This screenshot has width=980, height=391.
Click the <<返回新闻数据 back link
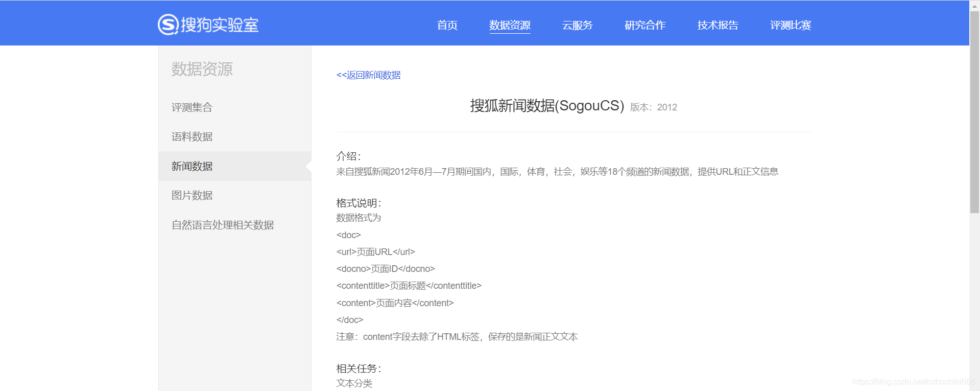pyautogui.click(x=368, y=75)
